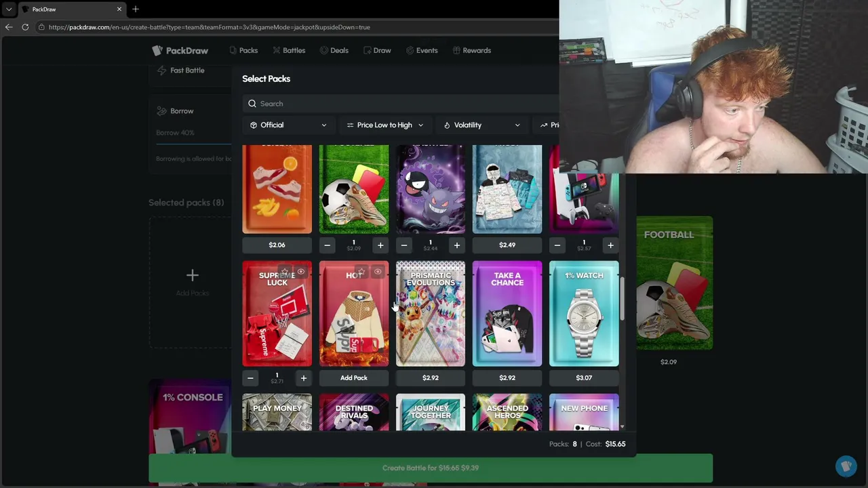Click the Football pack in selected packs
868x488 pixels.
[x=674, y=283]
